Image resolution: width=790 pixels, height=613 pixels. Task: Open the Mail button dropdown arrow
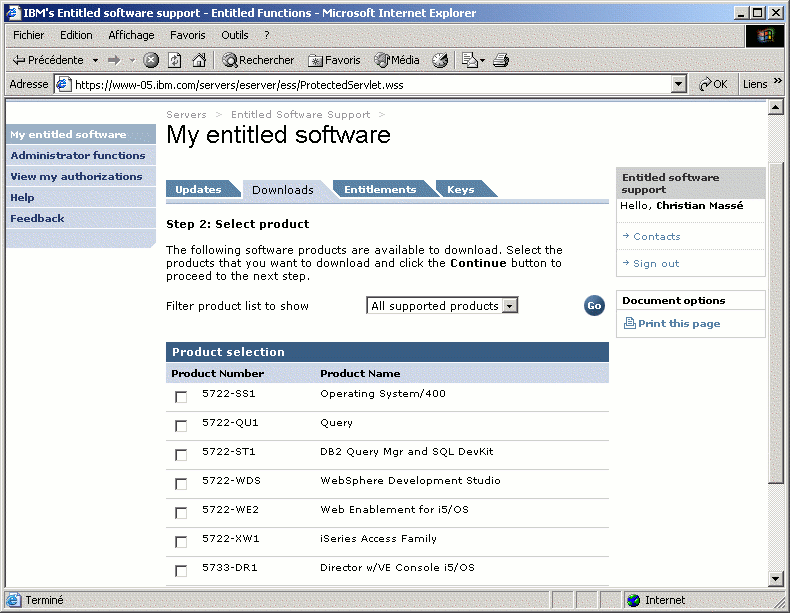(x=482, y=61)
